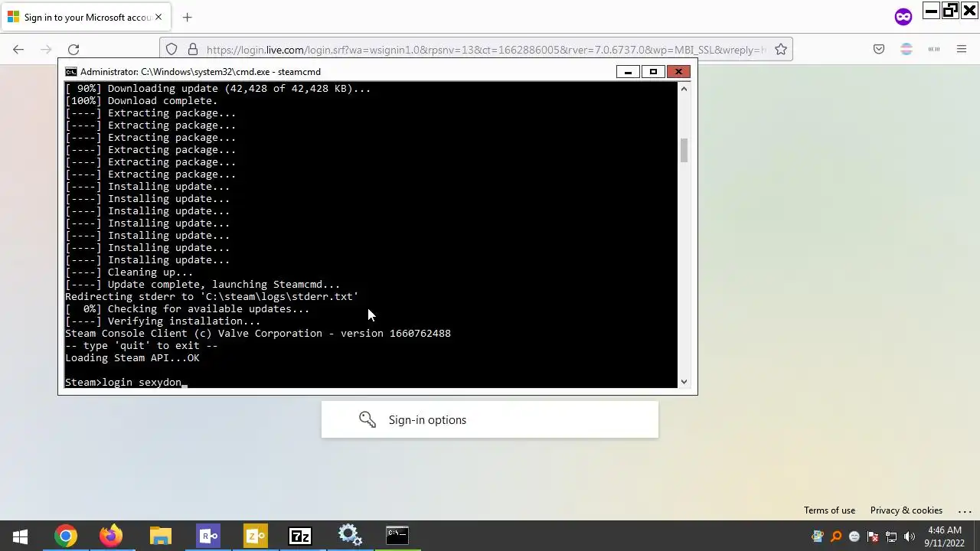The height and width of the screenshot is (551, 980).
Task: Open the Privacy & cookies link
Action: click(906, 510)
